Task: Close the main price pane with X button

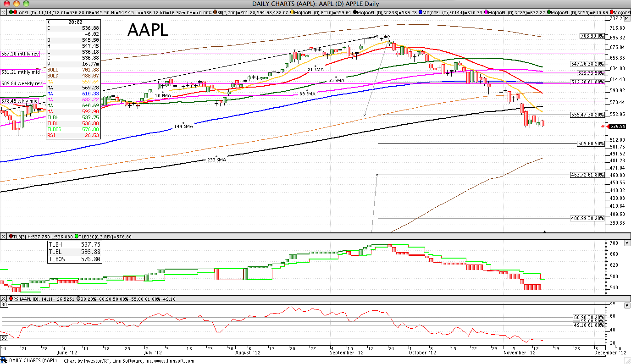Action: click(x=3, y=12)
